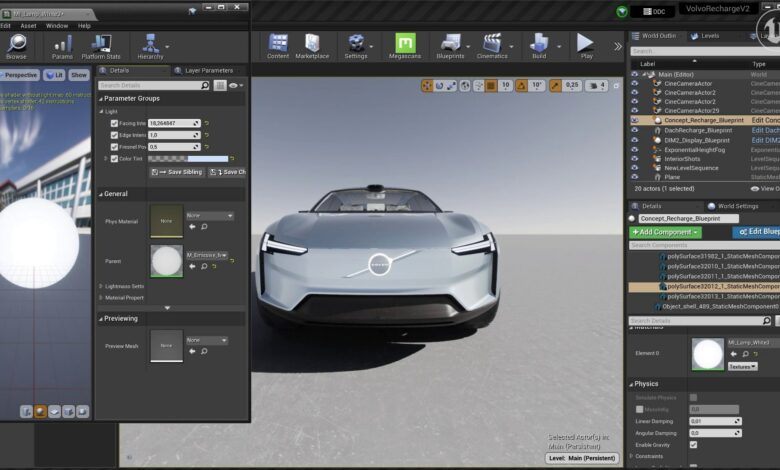The width and height of the screenshot is (780, 470).
Task: Open the Content browser toolbar button
Action: pyautogui.click(x=278, y=47)
